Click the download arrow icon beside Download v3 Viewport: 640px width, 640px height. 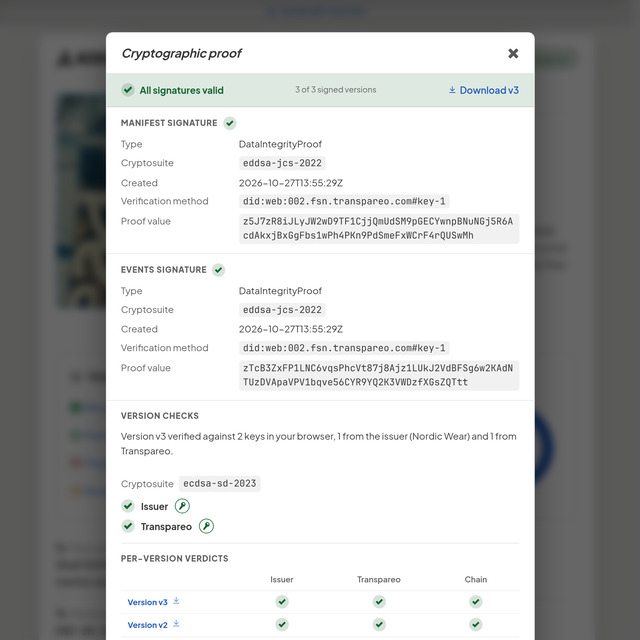pyautogui.click(x=452, y=90)
